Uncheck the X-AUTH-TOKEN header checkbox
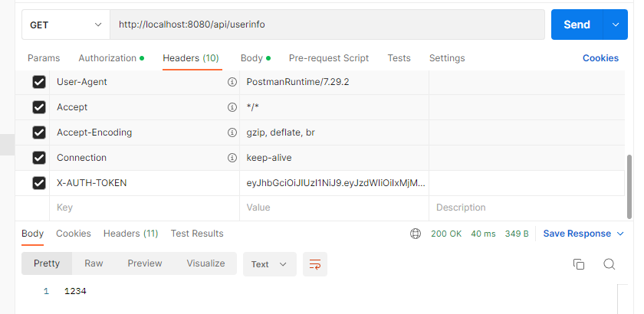Screen dimensions: 644x314 [39, 183]
